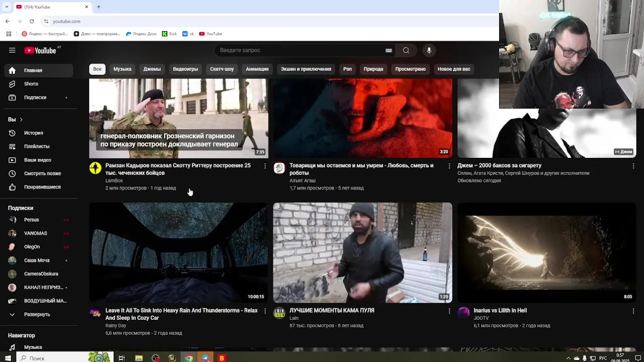
Task: Select the Музыка filter chip
Action: (122, 69)
